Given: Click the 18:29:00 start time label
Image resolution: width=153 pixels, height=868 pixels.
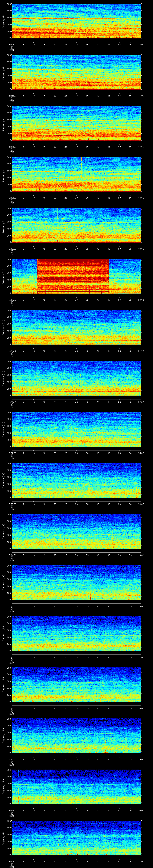Looking at the screenshot, I should tap(12, 810).
